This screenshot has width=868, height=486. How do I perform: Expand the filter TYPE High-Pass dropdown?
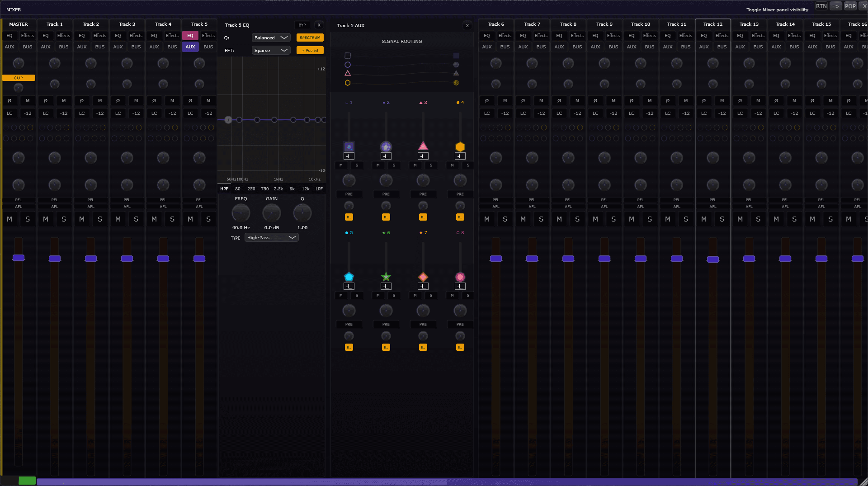point(271,237)
